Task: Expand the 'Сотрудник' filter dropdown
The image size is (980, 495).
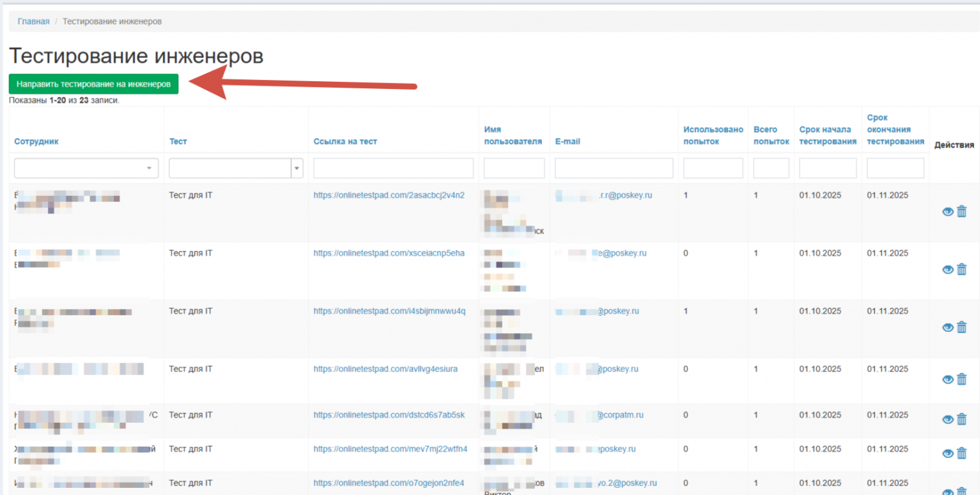Action: click(86, 168)
